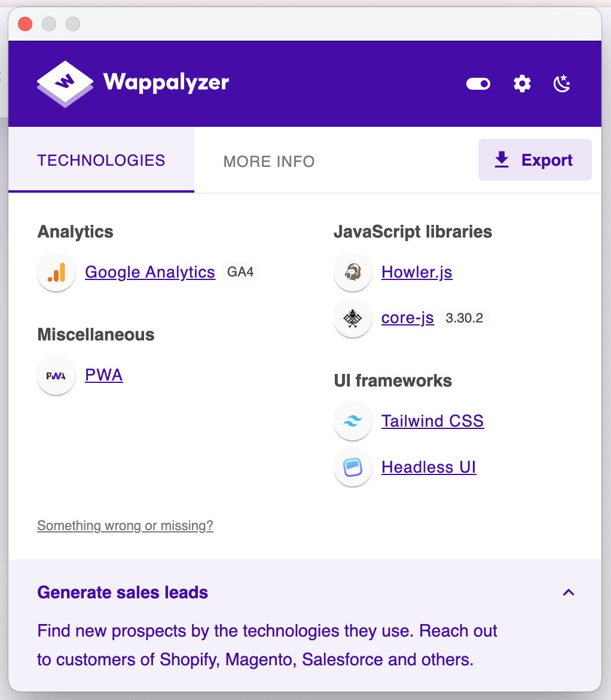Toggle the Wappalyzer enable switch

(478, 84)
